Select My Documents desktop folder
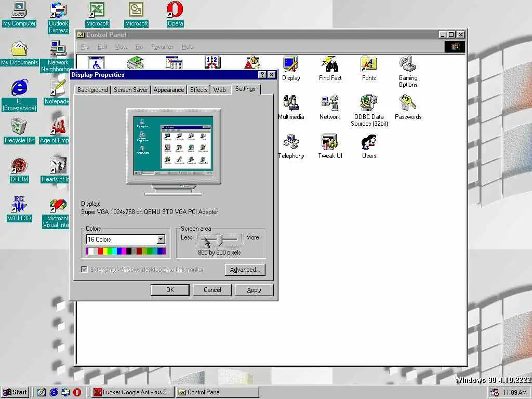The image size is (532, 399). (19, 54)
